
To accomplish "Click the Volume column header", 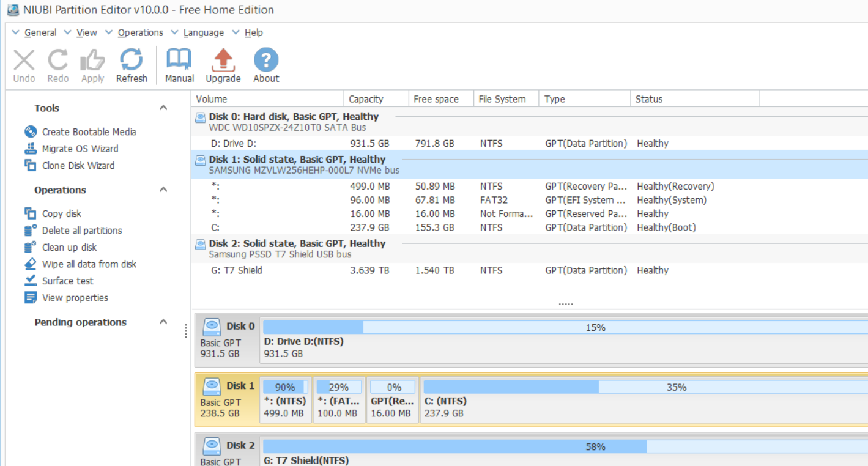I will coord(268,99).
